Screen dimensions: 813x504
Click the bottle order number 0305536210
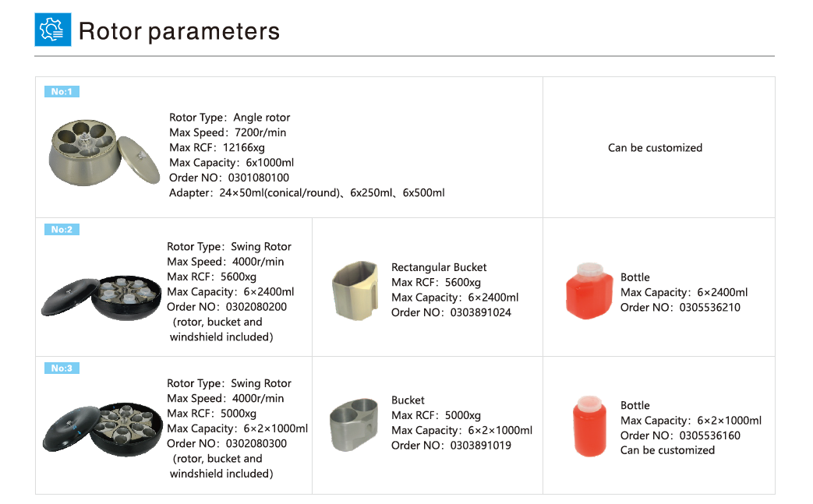[709, 308]
